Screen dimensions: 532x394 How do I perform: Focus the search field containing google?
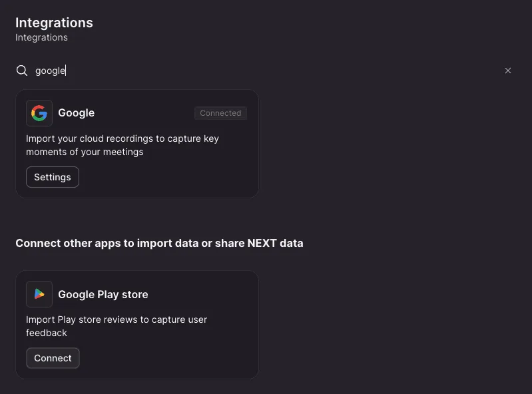tap(264, 71)
